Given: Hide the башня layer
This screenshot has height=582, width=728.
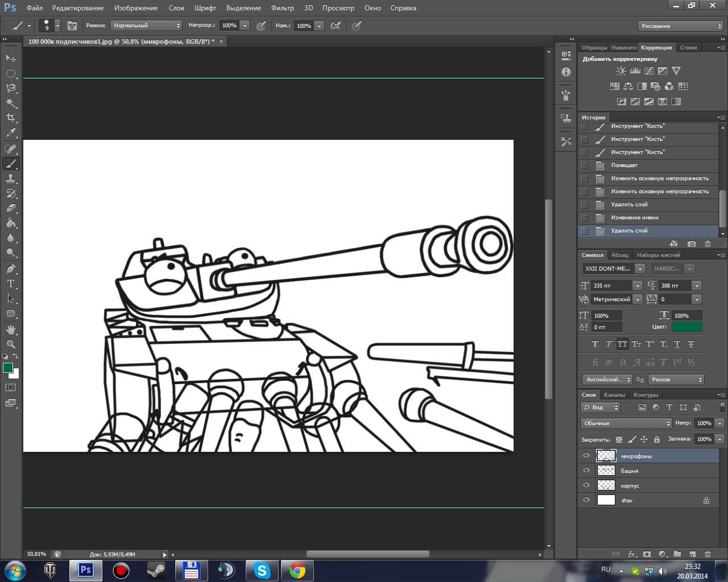Looking at the screenshot, I should [586, 471].
